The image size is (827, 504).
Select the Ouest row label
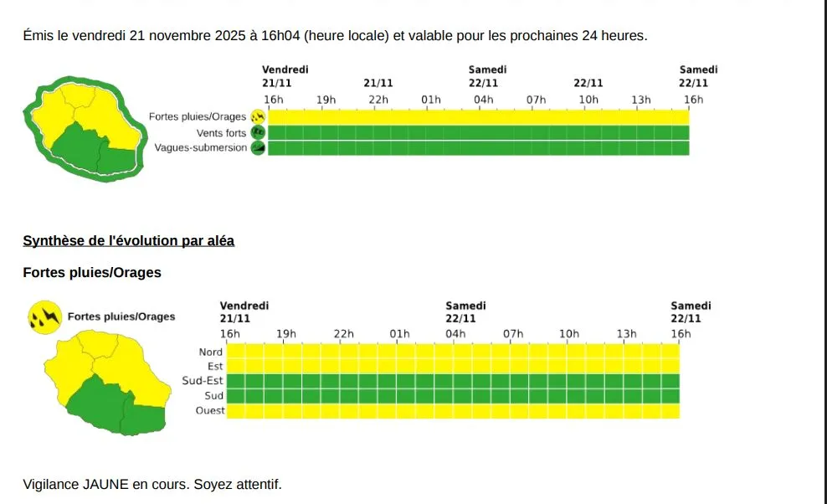[209, 410]
